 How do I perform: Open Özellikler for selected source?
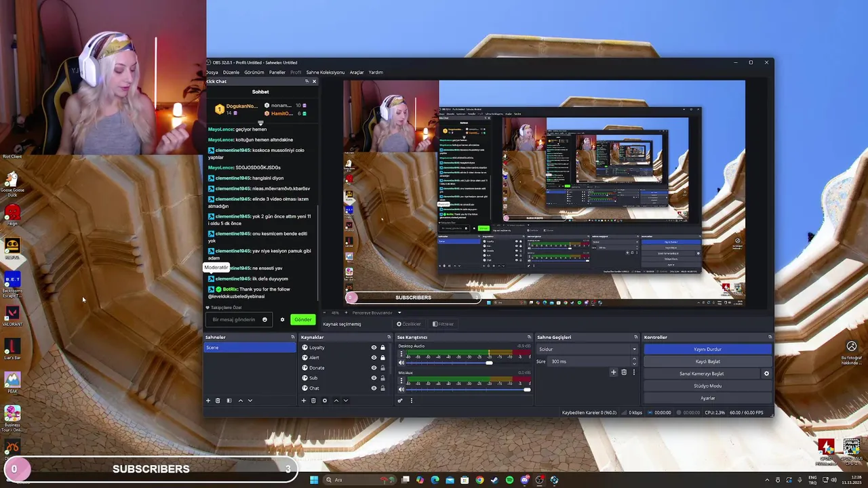click(x=409, y=324)
